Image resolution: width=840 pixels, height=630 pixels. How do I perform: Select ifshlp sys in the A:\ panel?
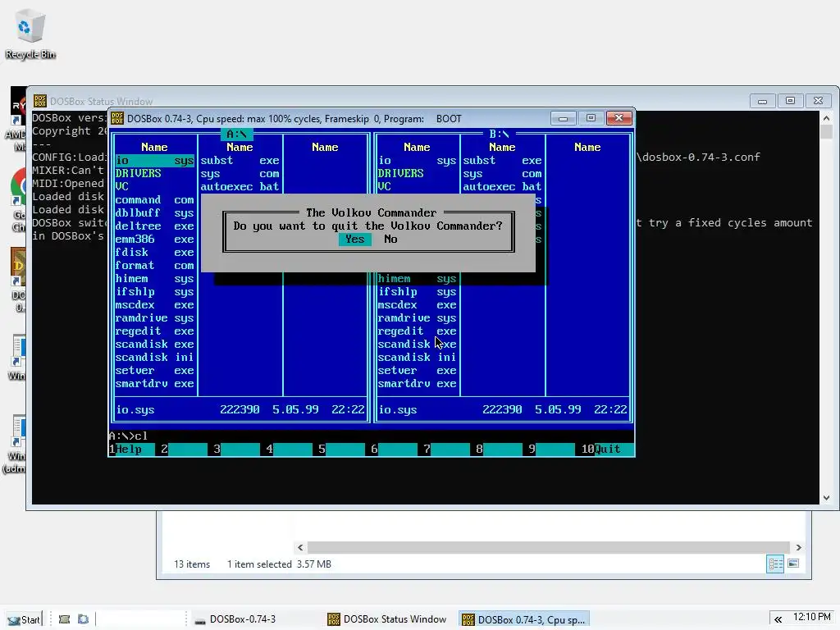pyautogui.click(x=155, y=291)
